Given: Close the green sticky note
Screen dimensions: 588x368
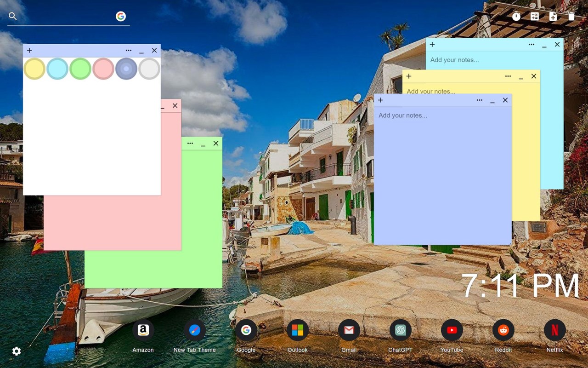Looking at the screenshot, I should point(216,144).
